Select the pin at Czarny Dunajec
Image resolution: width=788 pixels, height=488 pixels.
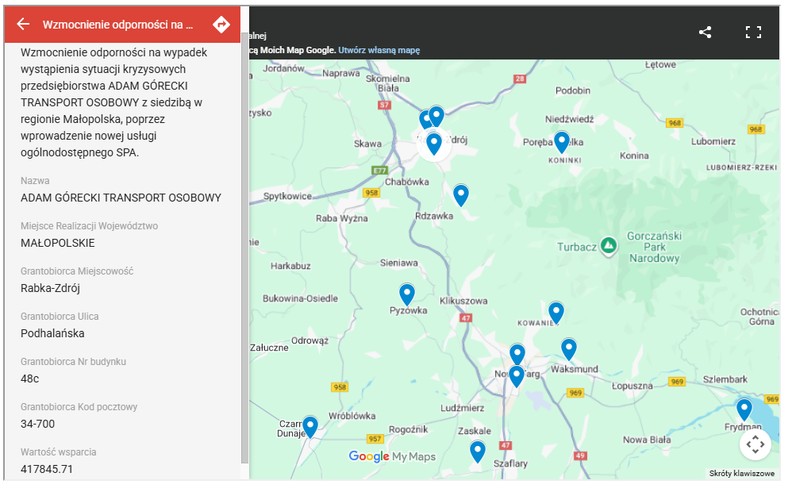tap(310, 427)
